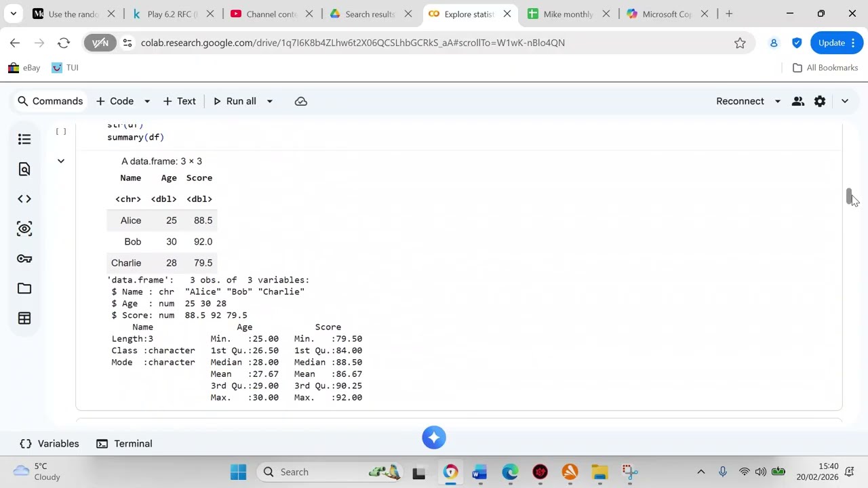868x488 pixels.
Task: Open volume control in system tray
Action: click(760, 472)
